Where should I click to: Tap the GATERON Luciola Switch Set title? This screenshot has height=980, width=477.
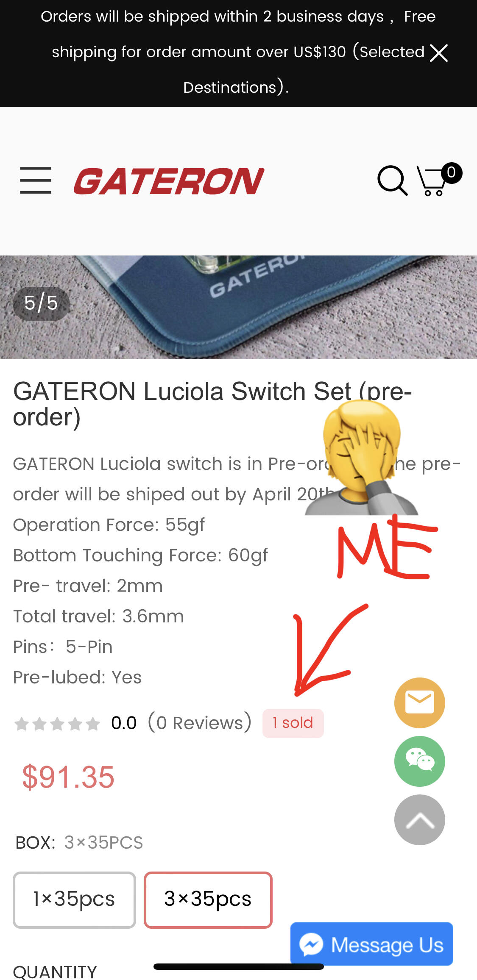(212, 404)
